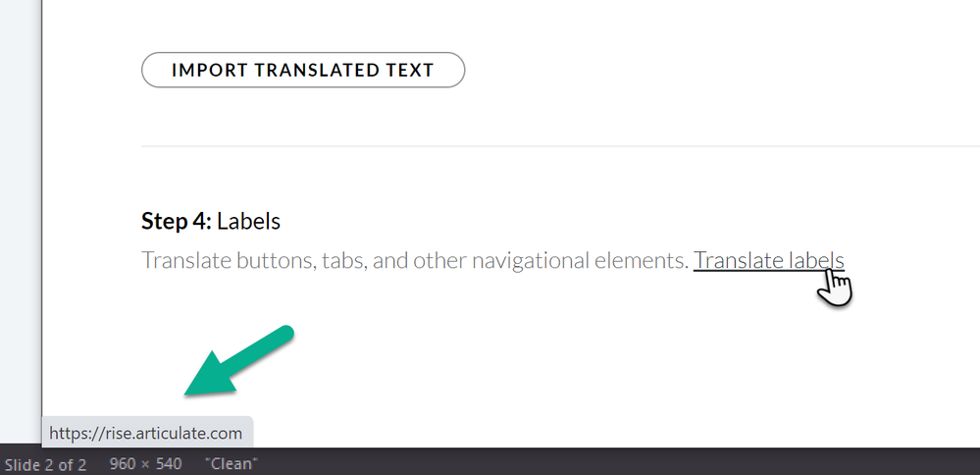Screen dimensions: 980x475
Task: Click the hand pointer cursor icon
Action: 836,288
